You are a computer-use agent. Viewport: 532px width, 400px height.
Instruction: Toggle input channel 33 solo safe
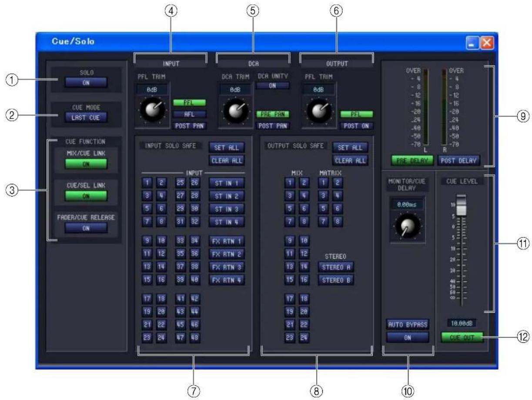181,240
